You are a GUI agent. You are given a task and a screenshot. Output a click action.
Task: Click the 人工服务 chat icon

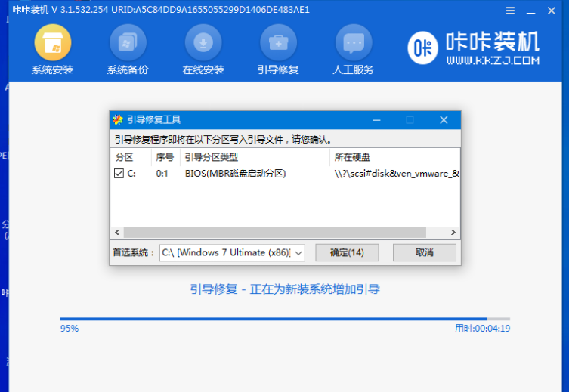[x=353, y=43]
